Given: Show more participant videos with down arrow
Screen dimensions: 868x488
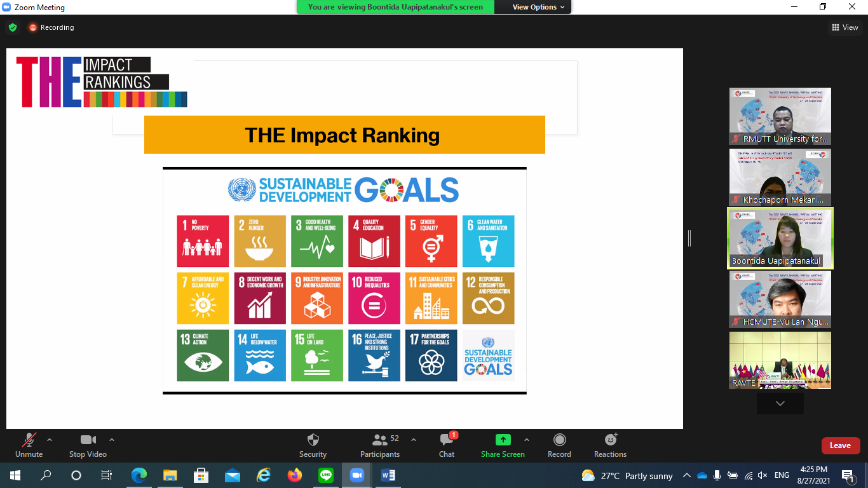Looking at the screenshot, I should tap(780, 403).
